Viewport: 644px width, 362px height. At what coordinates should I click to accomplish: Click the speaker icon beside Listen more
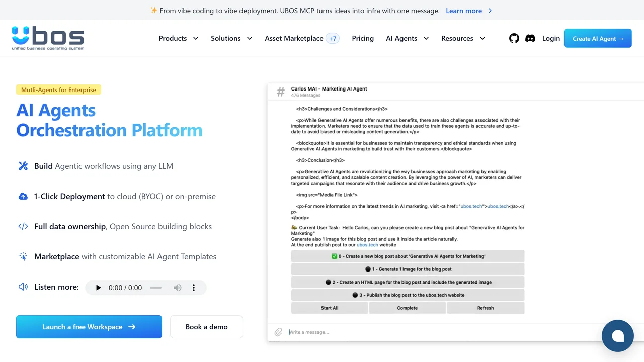point(23,287)
